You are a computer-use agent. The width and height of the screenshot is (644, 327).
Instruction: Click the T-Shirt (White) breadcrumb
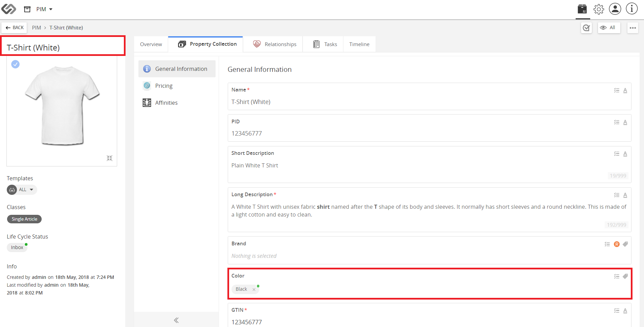pos(66,28)
